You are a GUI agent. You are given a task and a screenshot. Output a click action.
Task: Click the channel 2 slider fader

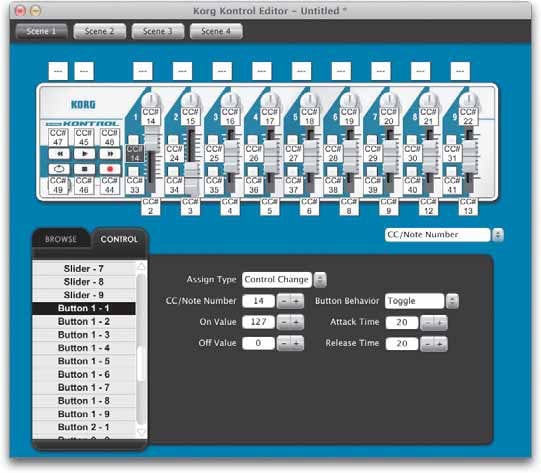(x=192, y=179)
